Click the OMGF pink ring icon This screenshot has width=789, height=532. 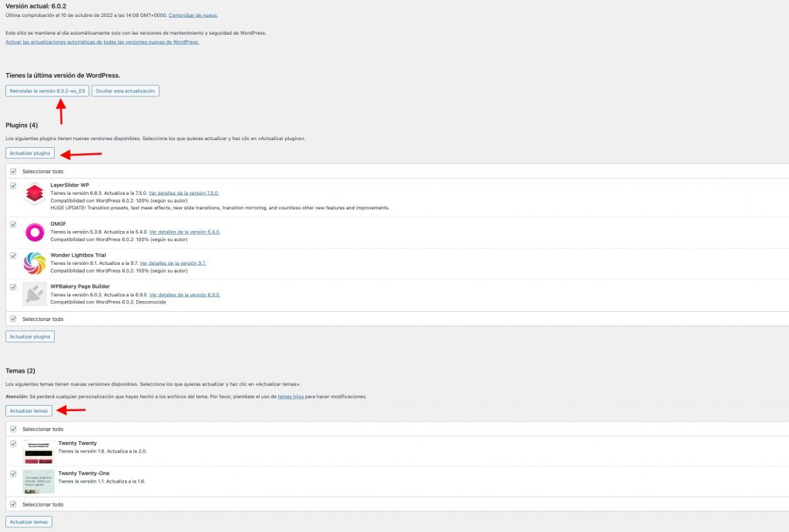(35, 233)
